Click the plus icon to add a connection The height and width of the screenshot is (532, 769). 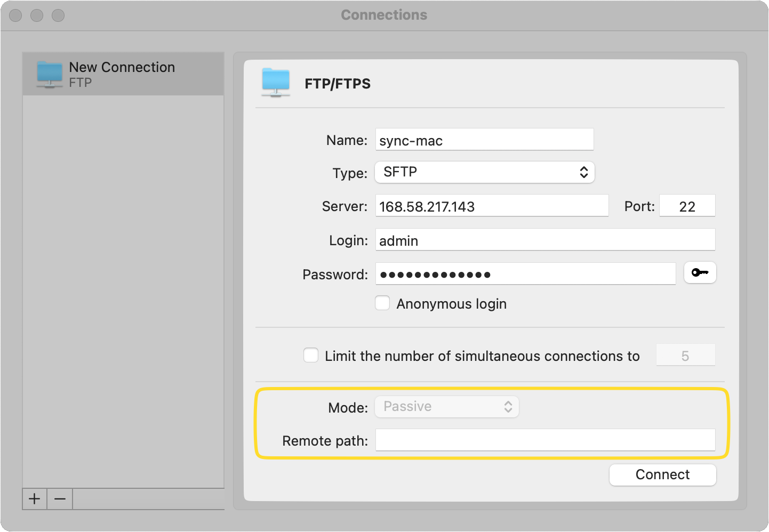[x=34, y=499]
